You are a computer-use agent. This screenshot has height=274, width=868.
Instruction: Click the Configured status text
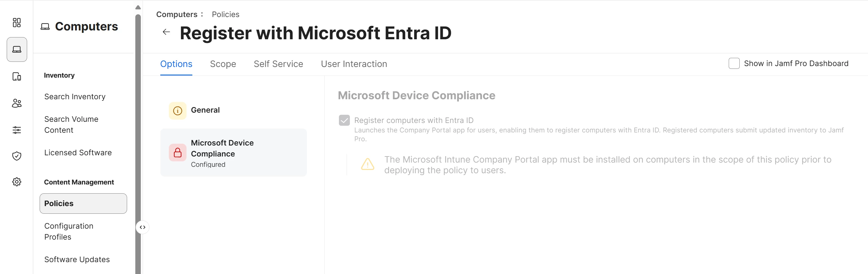click(208, 164)
